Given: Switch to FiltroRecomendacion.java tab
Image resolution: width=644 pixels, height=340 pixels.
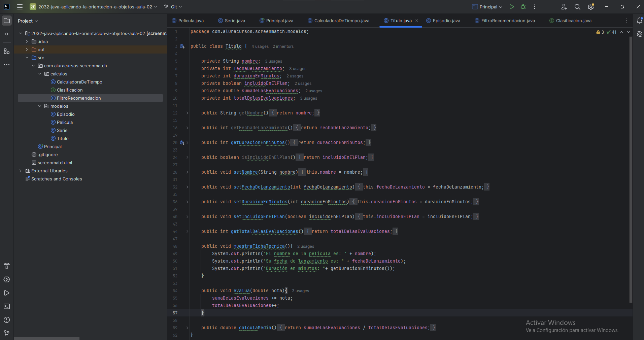Looking at the screenshot, I should pos(505,21).
